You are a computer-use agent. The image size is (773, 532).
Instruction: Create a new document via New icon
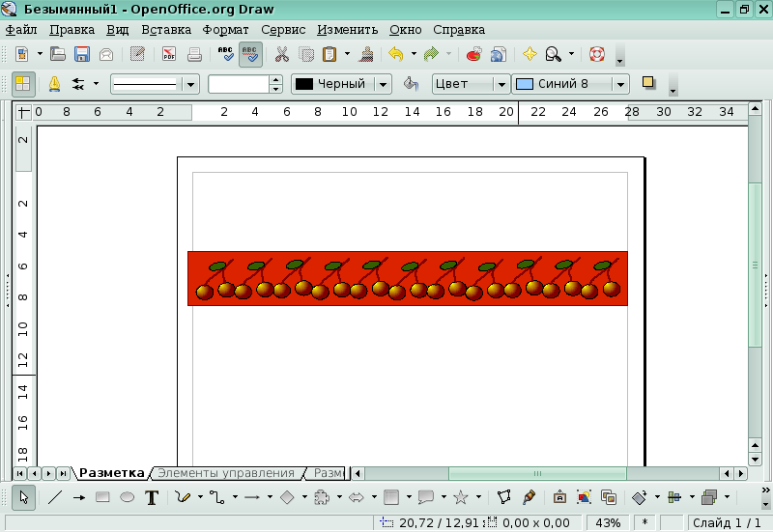pyautogui.click(x=21, y=54)
